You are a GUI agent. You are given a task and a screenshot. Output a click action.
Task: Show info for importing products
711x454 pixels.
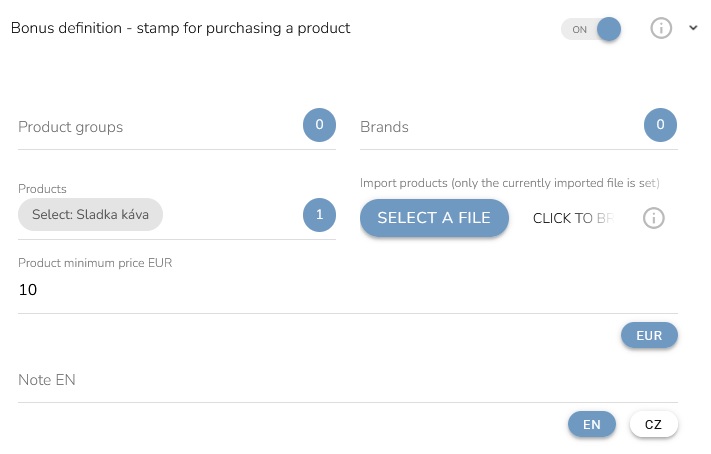pyautogui.click(x=654, y=218)
